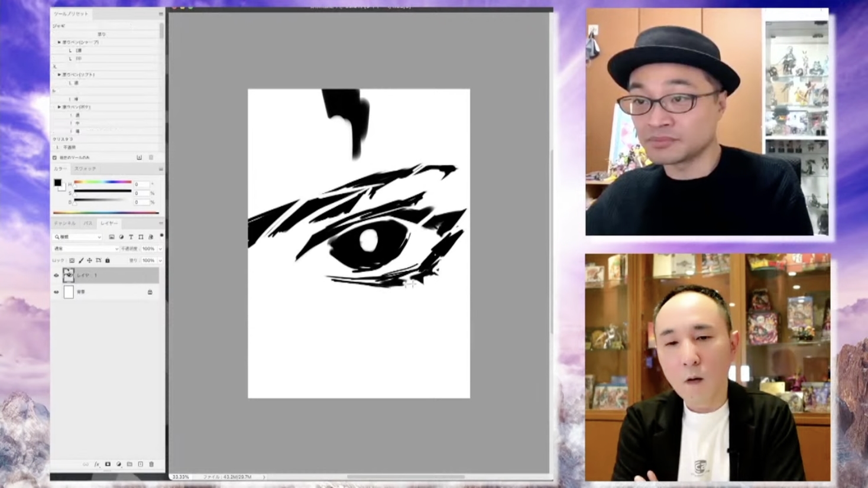
Task: Click the B value input field
Action: click(x=141, y=202)
